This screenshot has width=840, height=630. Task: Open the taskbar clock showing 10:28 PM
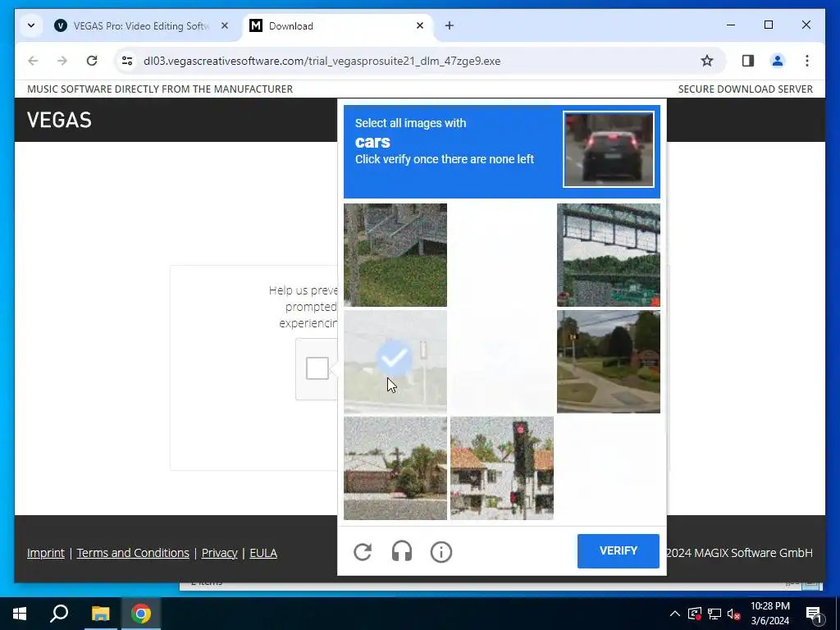point(769,614)
